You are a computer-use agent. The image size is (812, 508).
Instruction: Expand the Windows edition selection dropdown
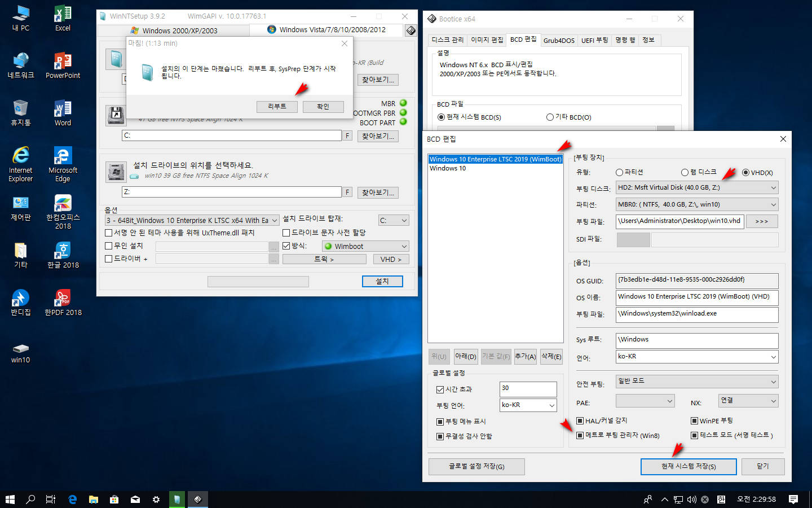click(x=192, y=220)
